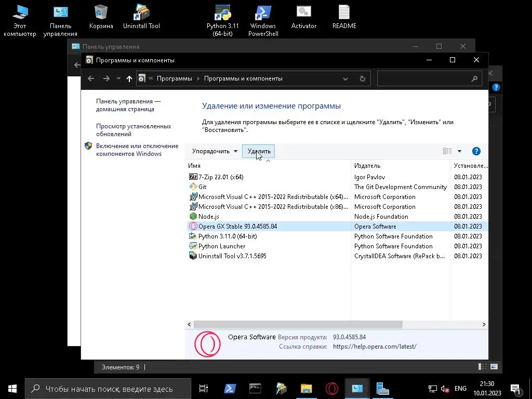Go up one level with the up arrow
This screenshot has width=532, height=399.
click(129, 78)
